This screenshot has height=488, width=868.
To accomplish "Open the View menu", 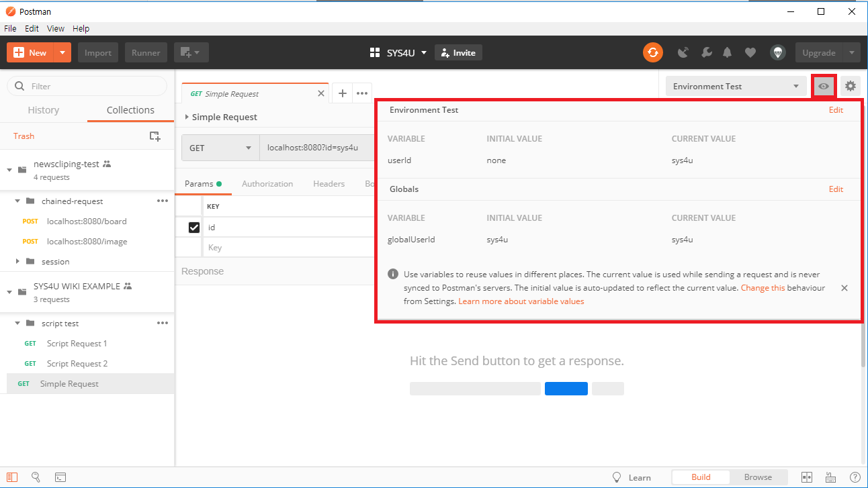I will click(56, 29).
